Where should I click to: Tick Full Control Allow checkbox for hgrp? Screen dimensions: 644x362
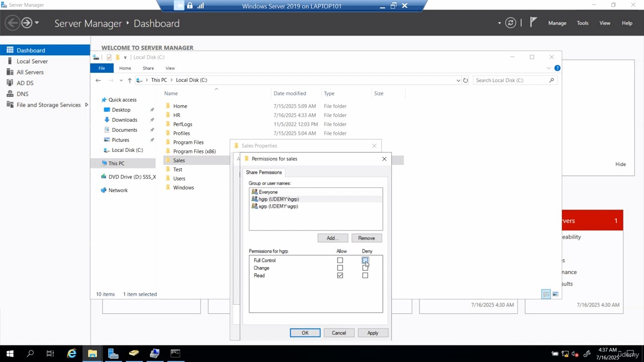coord(340,260)
